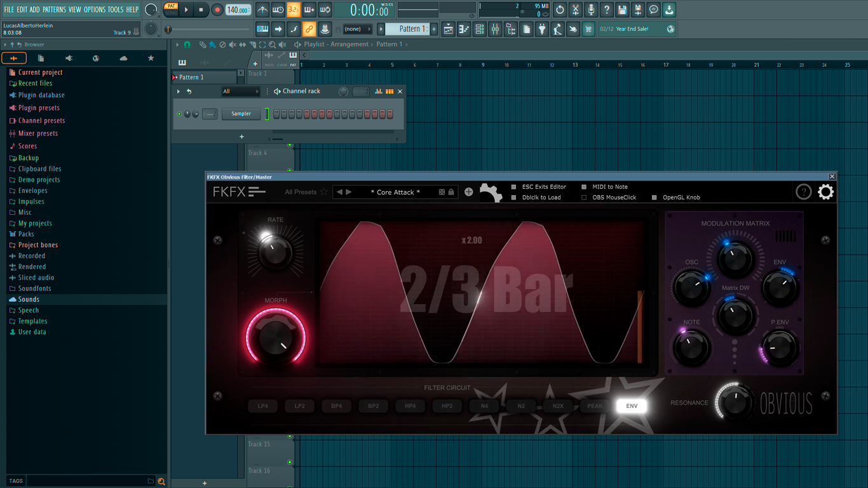Toggle the link to controller icon
Image resolution: width=868 pixels, height=488 pixels.
tap(309, 29)
